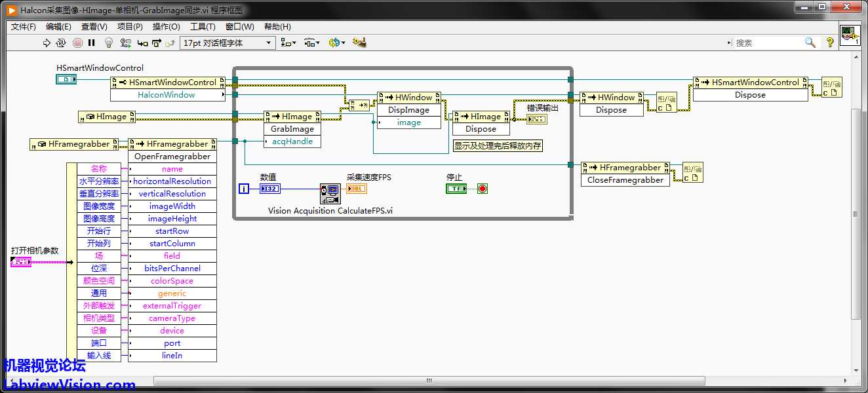Open the 17pt font dropdown
The height and width of the screenshot is (393, 868).
pyautogui.click(x=227, y=43)
